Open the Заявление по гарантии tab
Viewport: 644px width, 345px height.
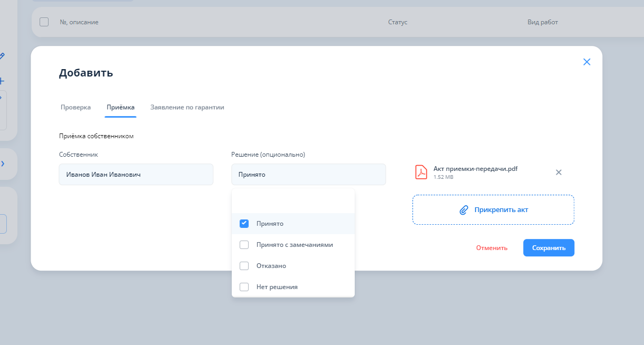pyautogui.click(x=187, y=107)
